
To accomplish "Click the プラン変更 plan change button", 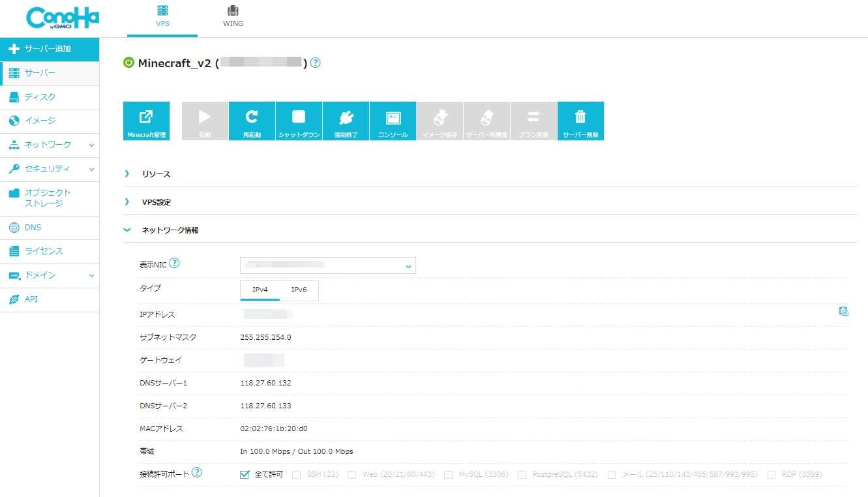I will click(x=533, y=121).
